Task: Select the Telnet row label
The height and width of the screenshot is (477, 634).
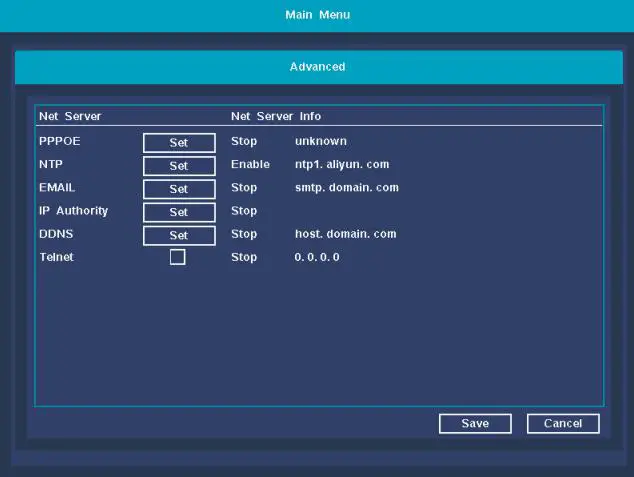Action: point(57,257)
